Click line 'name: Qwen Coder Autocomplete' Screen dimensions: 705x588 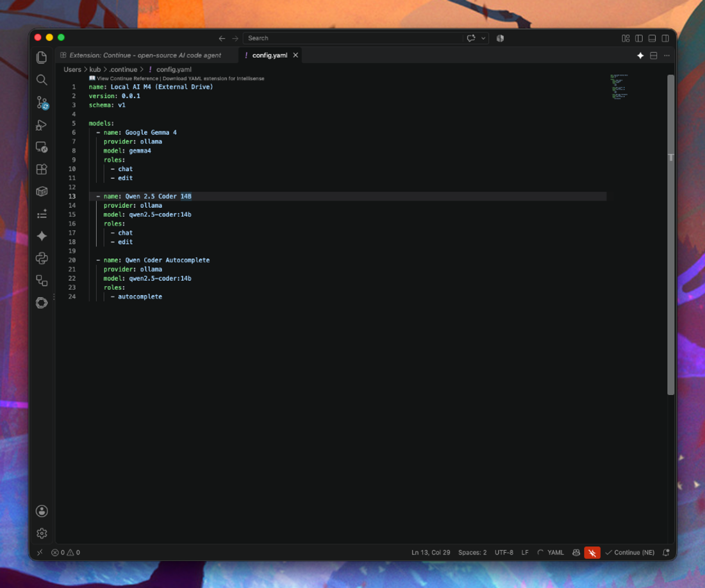pyautogui.click(x=156, y=260)
